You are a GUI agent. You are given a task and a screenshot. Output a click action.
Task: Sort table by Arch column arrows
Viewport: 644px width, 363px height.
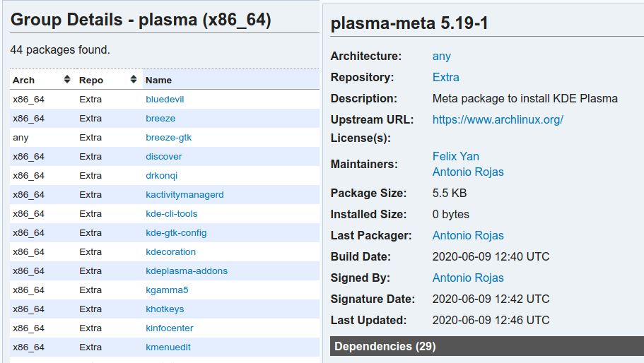[x=67, y=80]
